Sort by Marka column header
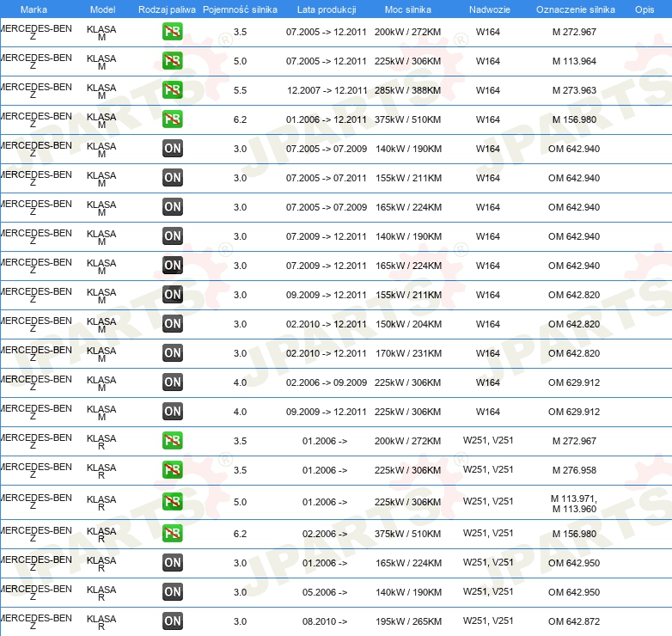This screenshot has height=636, width=672. tap(34, 9)
